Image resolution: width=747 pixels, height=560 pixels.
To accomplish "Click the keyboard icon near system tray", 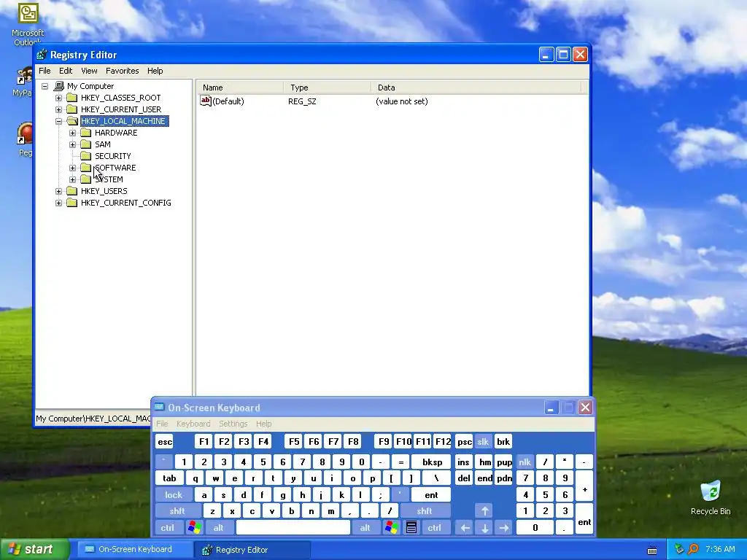I will point(652,550).
